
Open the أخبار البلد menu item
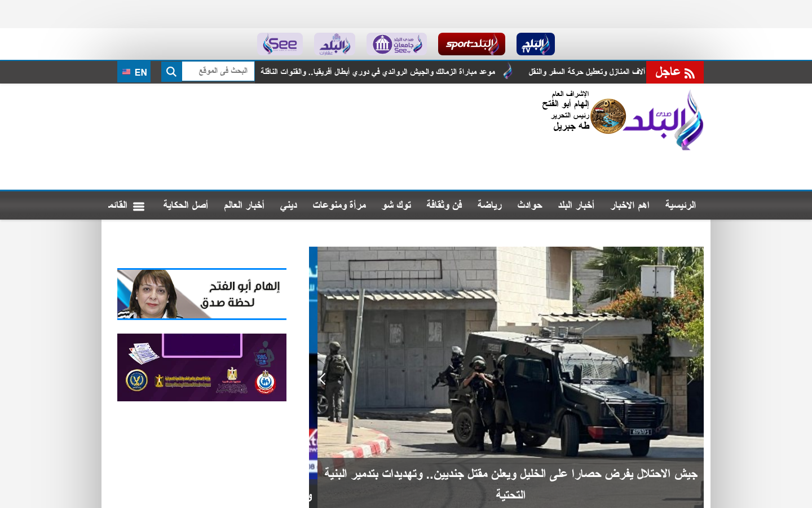tap(576, 205)
